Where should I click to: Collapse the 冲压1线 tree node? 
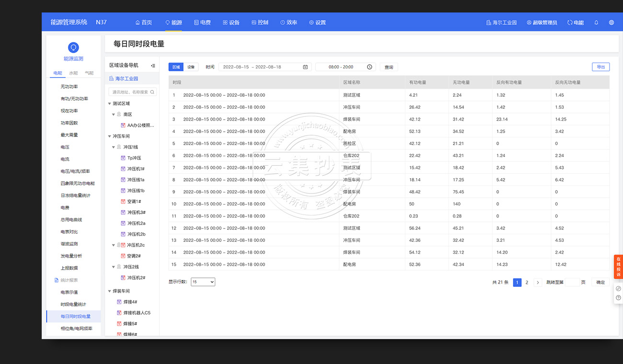[114, 147]
